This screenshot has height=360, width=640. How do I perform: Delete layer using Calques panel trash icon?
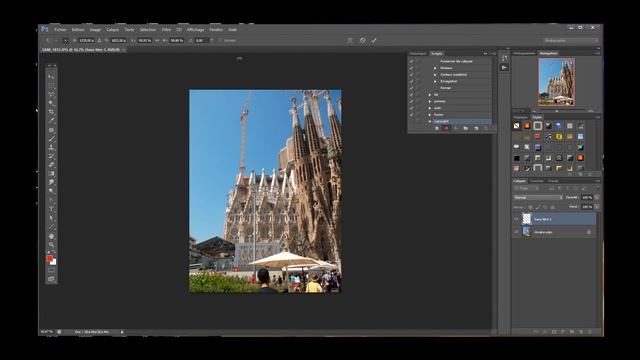pyautogui.click(x=590, y=332)
